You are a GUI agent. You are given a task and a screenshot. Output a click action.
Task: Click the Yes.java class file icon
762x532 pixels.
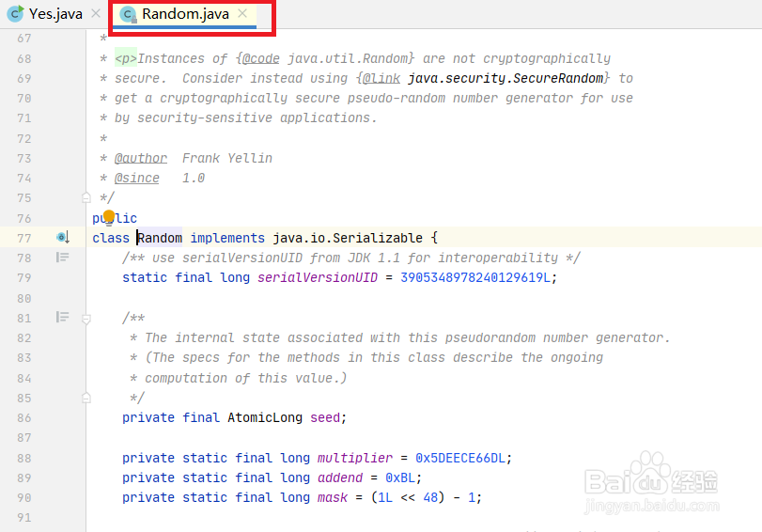click(x=15, y=13)
